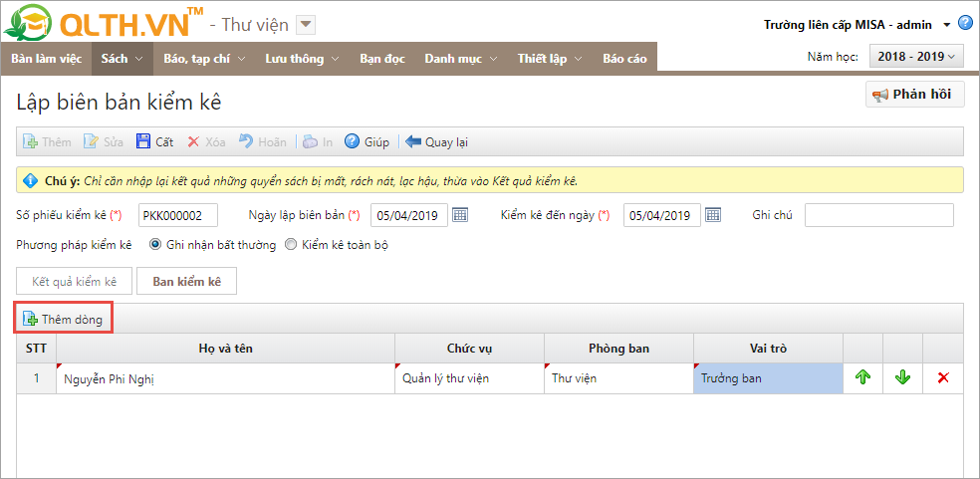Open the Bàn làm việc menu item
The width and height of the screenshot is (980, 479).
point(47,59)
